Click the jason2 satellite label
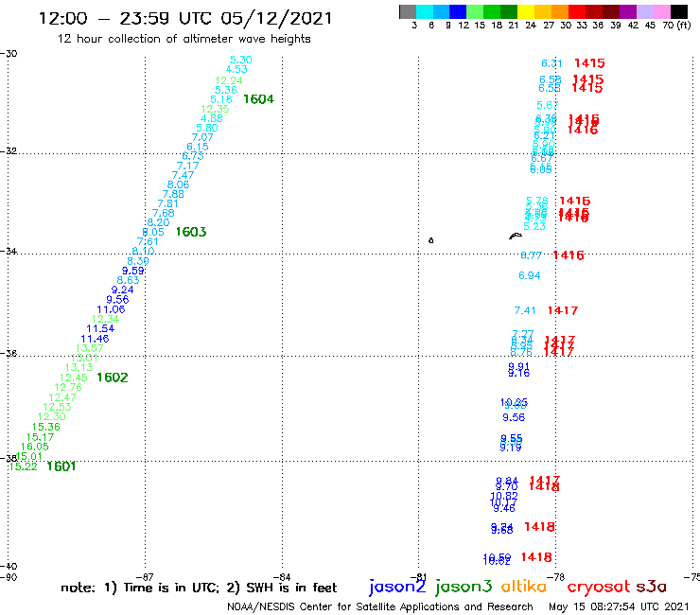The width and height of the screenshot is (700, 615). [397, 587]
